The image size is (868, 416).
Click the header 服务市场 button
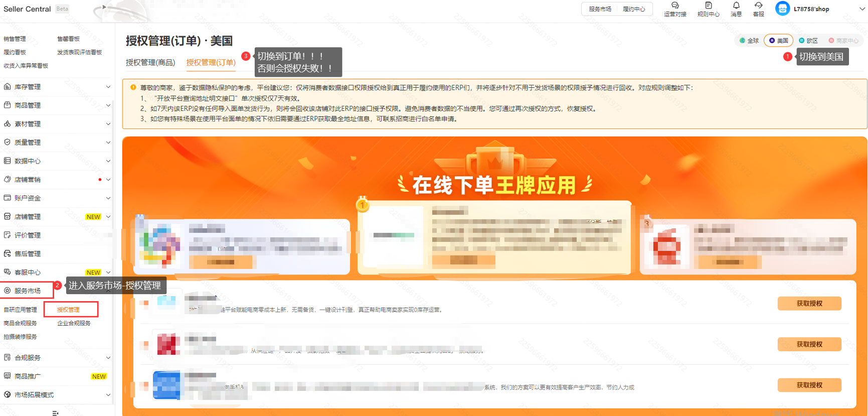[x=600, y=9]
